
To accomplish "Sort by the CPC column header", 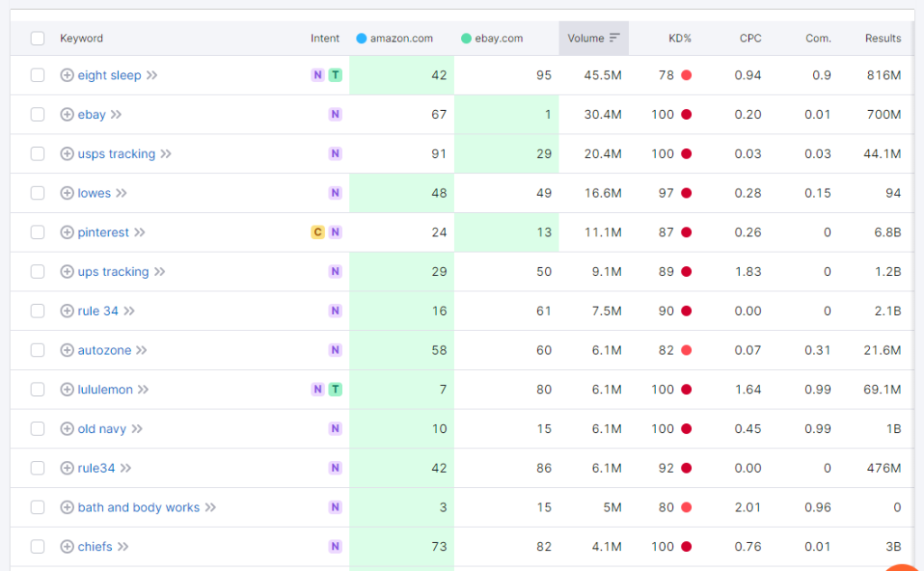I will coord(750,38).
